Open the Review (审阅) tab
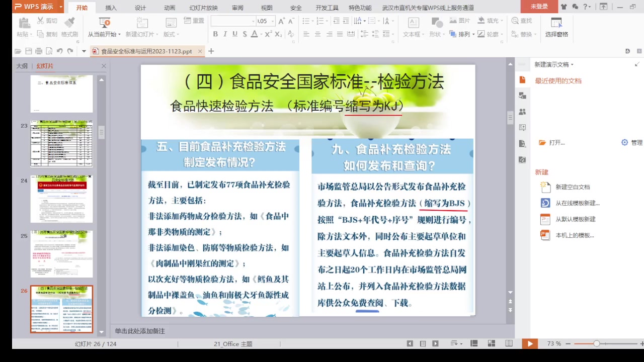The image size is (644, 362). 237,8
